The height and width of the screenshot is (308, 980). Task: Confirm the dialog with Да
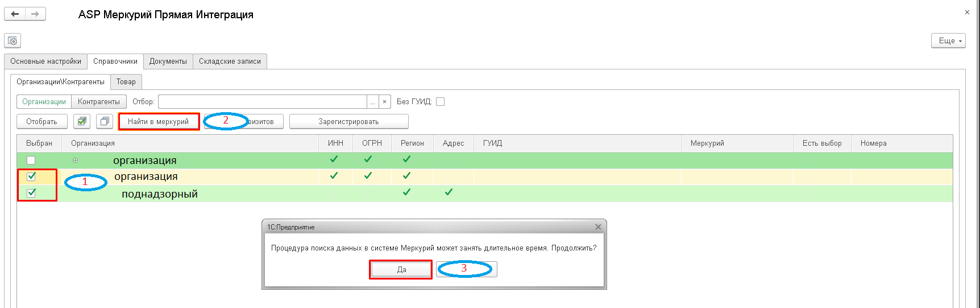click(x=401, y=269)
